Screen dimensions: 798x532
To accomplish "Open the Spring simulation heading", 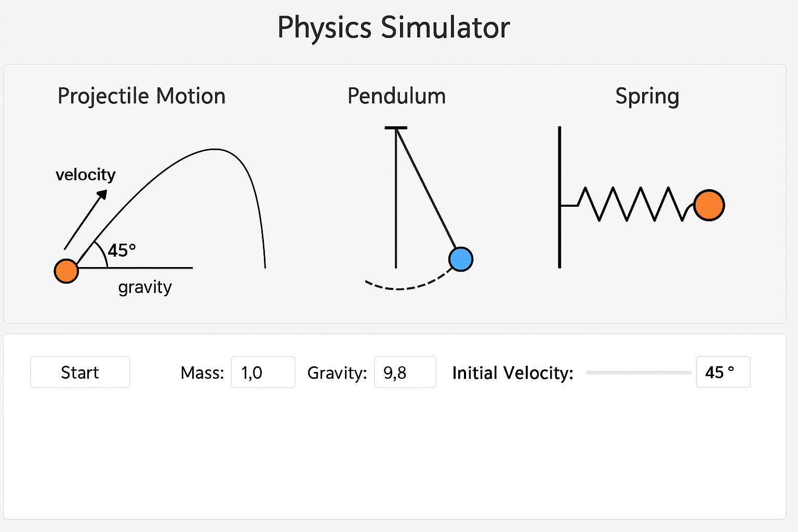I will click(647, 96).
